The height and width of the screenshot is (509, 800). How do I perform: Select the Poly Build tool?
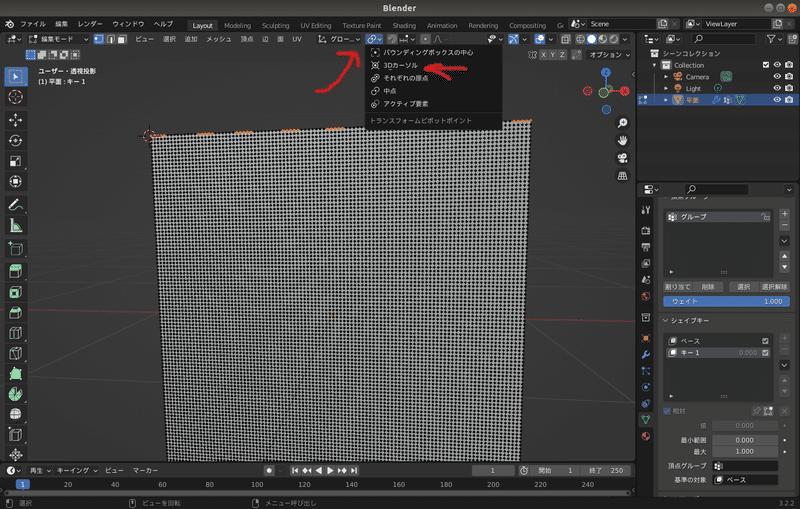pyautogui.click(x=15, y=373)
